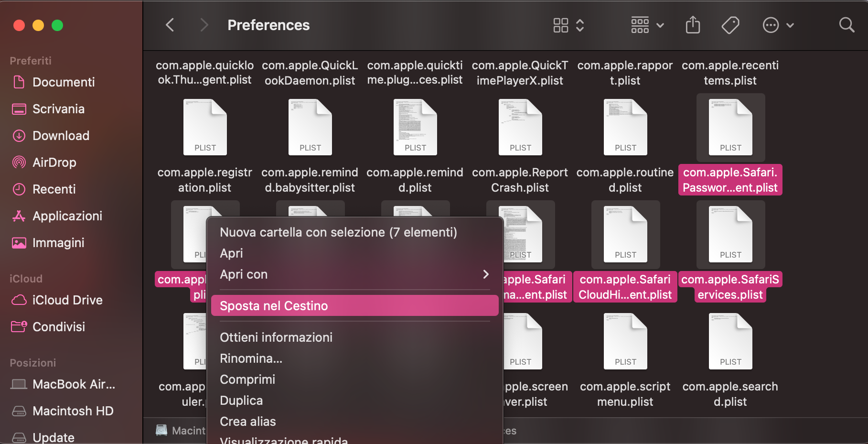Viewport: 868px width, 444px height.
Task: Open the search icon in Finder toolbar
Action: pos(846,25)
